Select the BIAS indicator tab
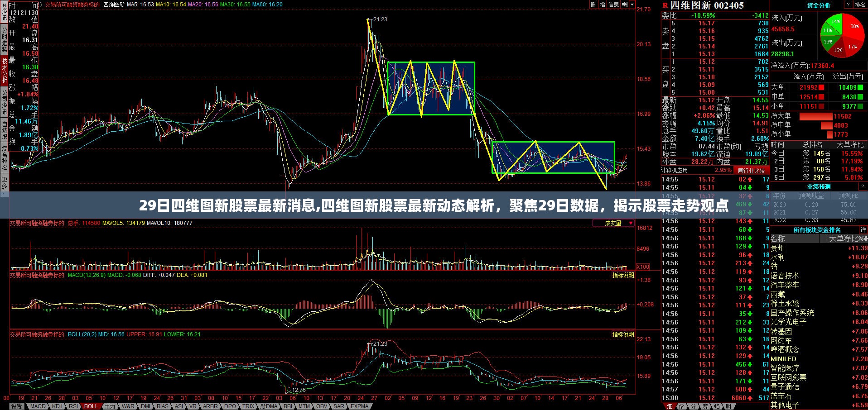 [163, 406]
